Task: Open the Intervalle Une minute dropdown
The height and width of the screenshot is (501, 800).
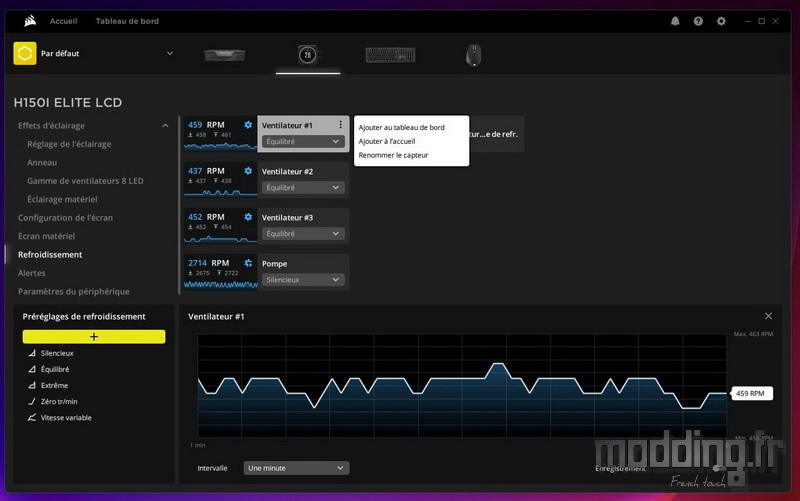Action: (296, 468)
